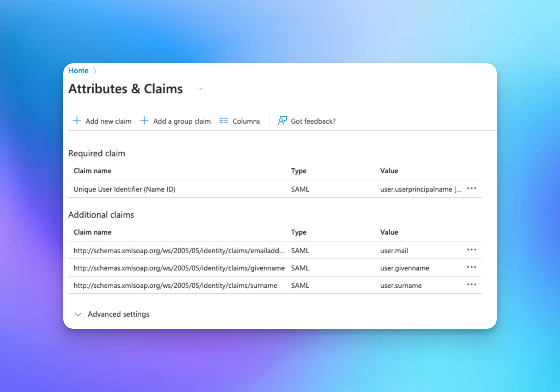Click SAML type in user.surname row
Viewport: 560px width, 392px height.
click(300, 285)
